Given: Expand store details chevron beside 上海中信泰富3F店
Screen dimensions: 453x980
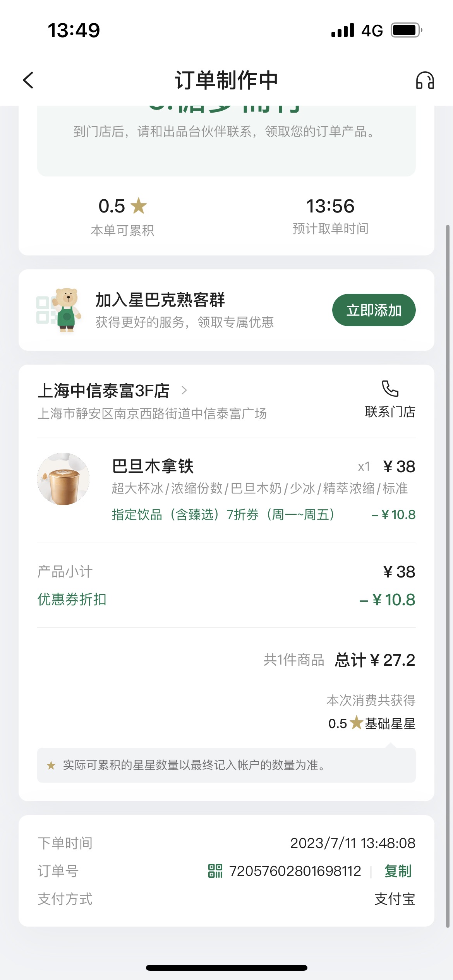Looking at the screenshot, I should coord(184,391).
